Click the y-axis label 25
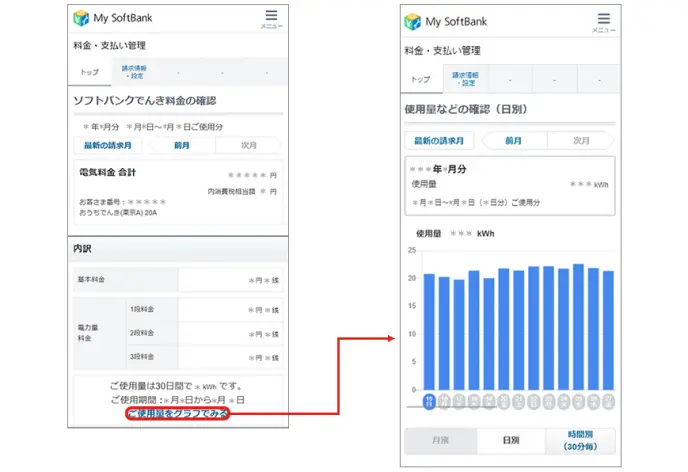688x472 pixels. click(412, 250)
